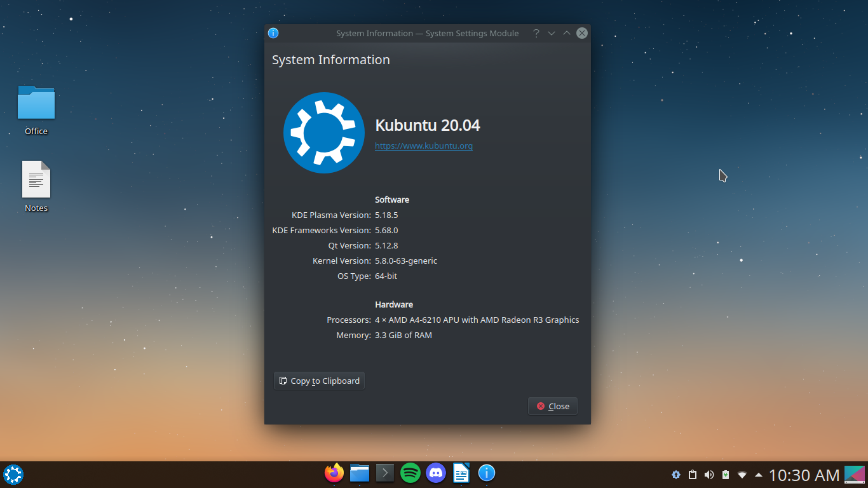The width and height of the screenshot is (868, 488).
Task: Select the Notes file on desktop
Action: pyautogui.click(x=36, y=187)
